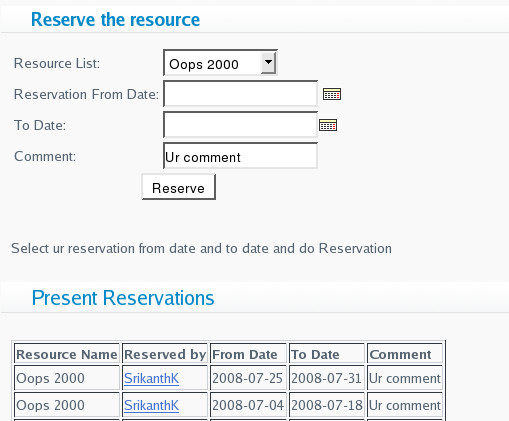This screenshot has height=421, width=509.
Task: Click the cell '2008-07-31'
Action: pos(327,378)
